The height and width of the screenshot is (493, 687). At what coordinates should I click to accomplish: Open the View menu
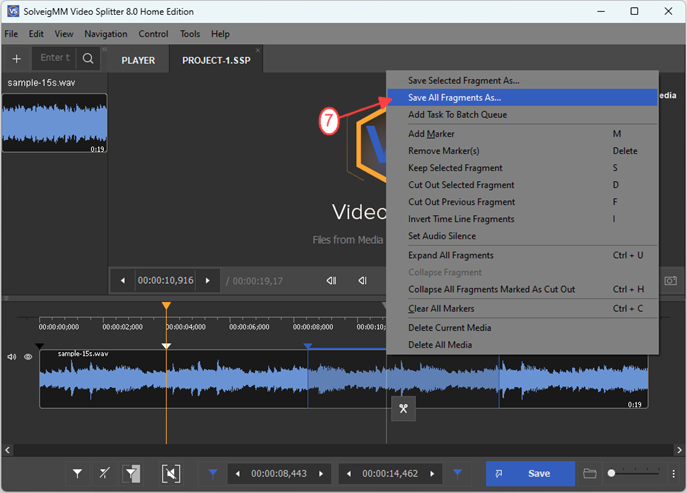click(64, 34)
